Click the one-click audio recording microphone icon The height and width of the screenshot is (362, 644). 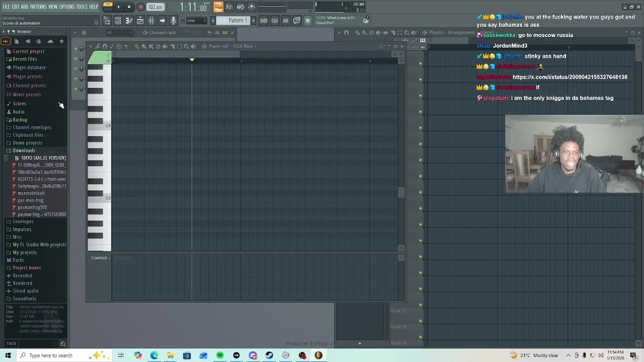point(174,21)
